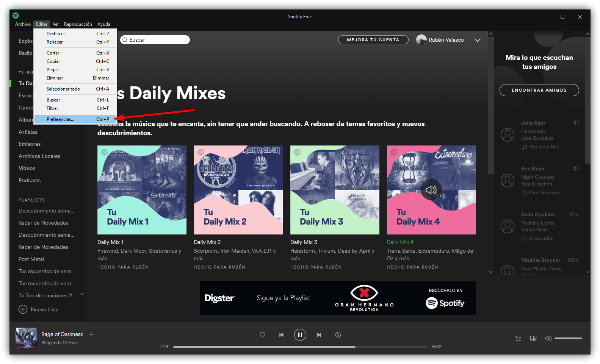Click the block song icon

pos(338,335)
